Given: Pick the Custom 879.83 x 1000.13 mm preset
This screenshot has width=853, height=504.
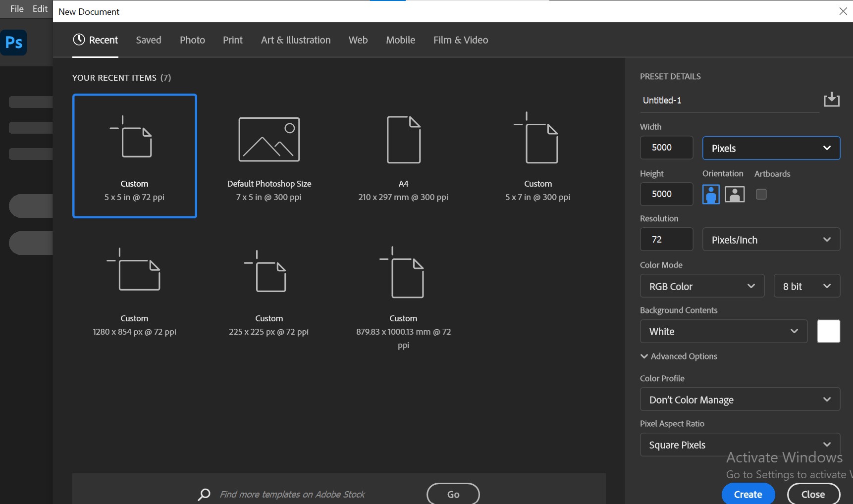Looking at the screenshot, I should coord(404,297).
